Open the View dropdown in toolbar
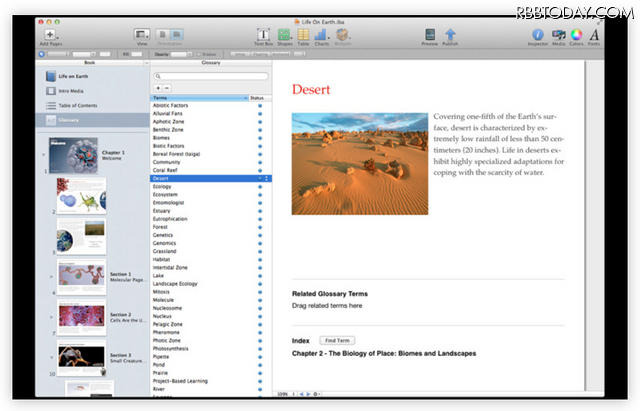 [x=142, y=35]
